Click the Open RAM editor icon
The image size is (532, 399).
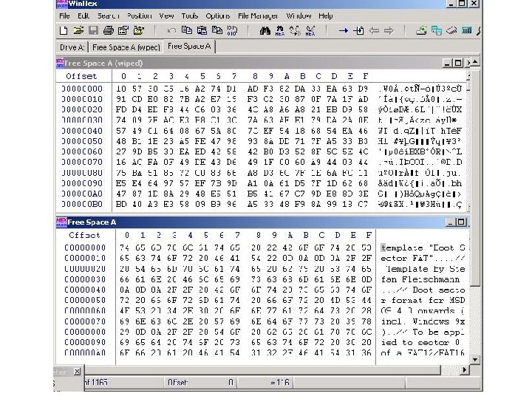pos(451,30)
